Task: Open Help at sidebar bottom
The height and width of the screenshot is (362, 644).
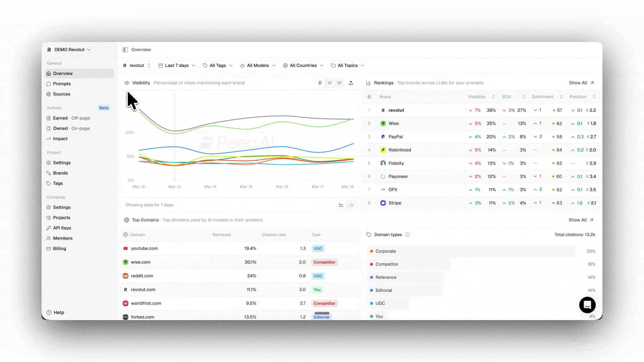Action: [55, 312]
